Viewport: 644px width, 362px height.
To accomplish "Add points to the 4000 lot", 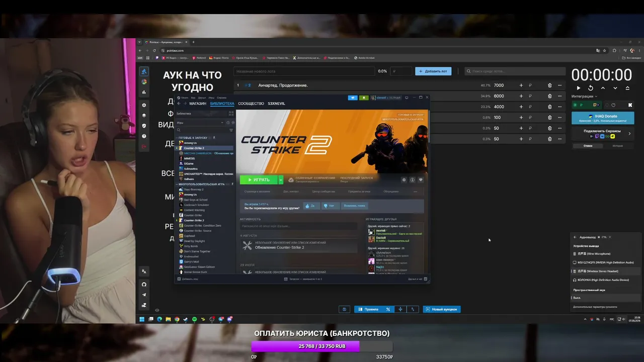I will tap(521, 107).
